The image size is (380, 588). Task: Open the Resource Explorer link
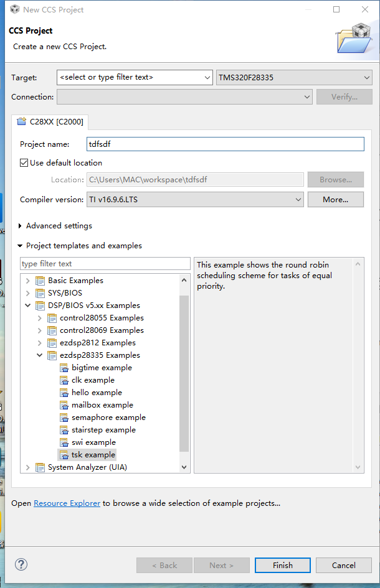point(67,503)
